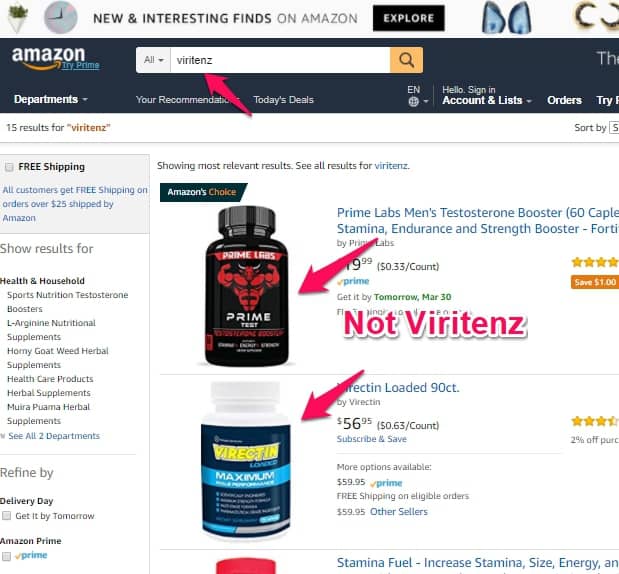Open See All 2 Departments link
The height and width of the screenshot is (574, 619).
coord(54,436)
